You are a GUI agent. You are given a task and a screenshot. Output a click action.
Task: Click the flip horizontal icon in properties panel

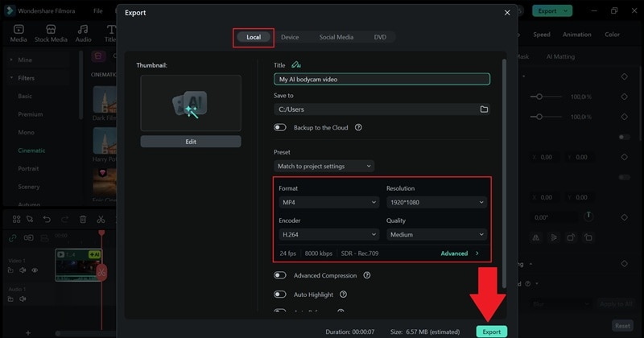(536, 237)
